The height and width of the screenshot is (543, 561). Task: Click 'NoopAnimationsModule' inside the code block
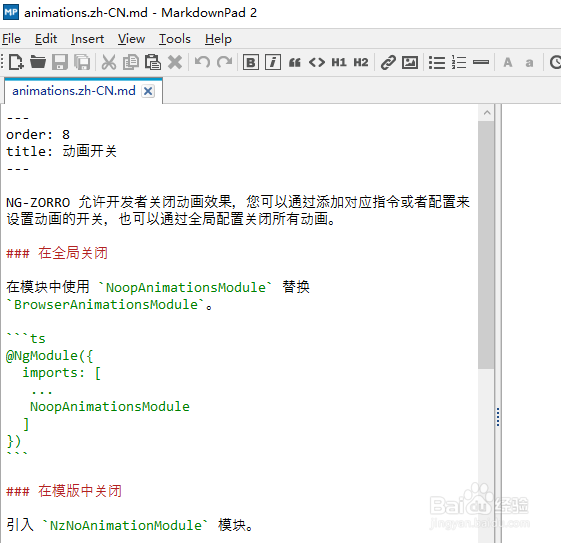[109, 407]
